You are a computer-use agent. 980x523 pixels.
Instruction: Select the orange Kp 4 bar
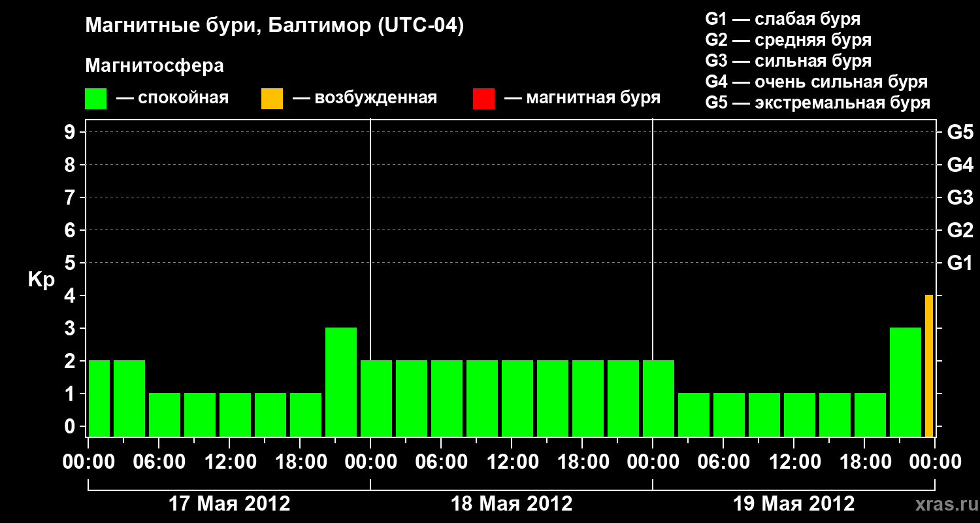click(929, 365)
